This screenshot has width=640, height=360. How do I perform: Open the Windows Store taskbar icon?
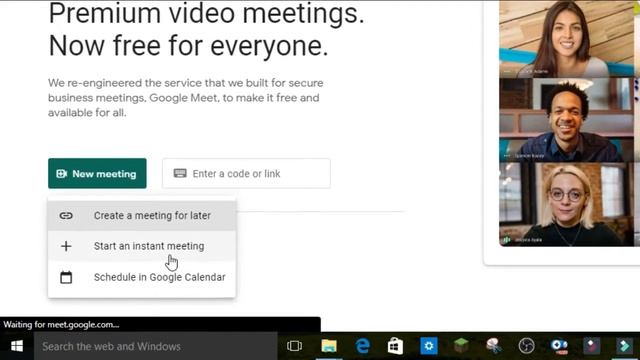[395, 346]
